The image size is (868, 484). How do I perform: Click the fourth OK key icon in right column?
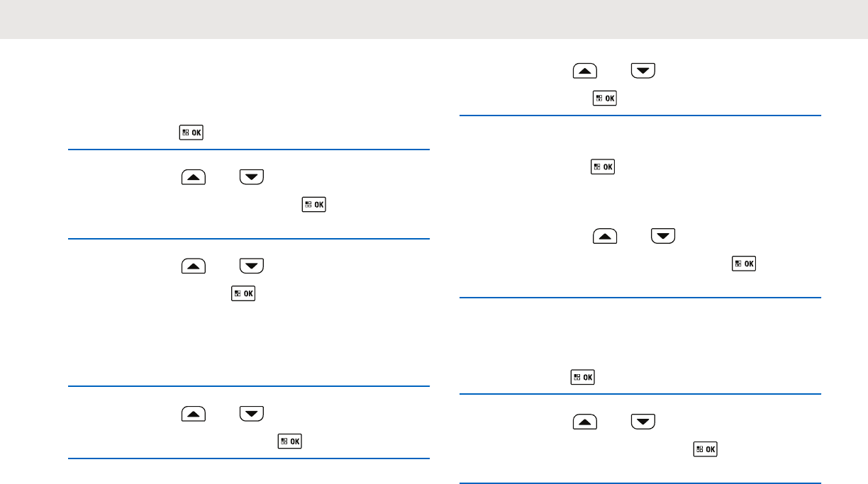point(582,378)
